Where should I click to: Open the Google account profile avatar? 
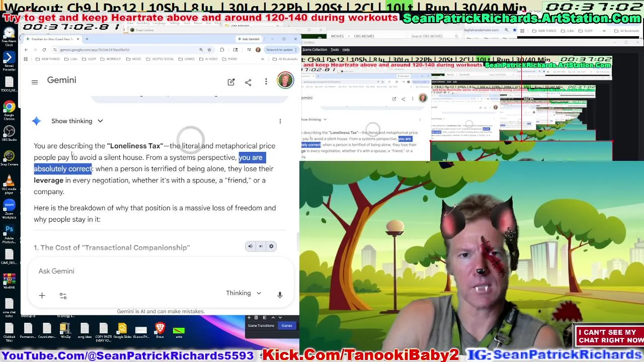[x=285, y=80]
